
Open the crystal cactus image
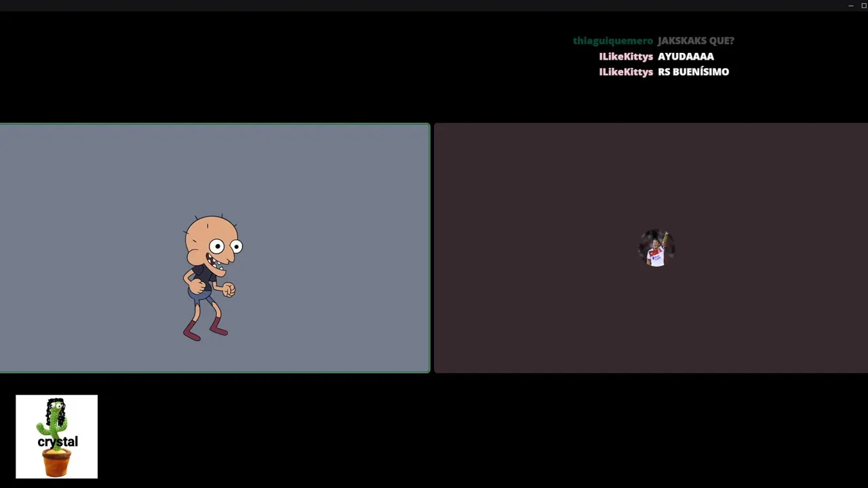[x=57, y=436]
